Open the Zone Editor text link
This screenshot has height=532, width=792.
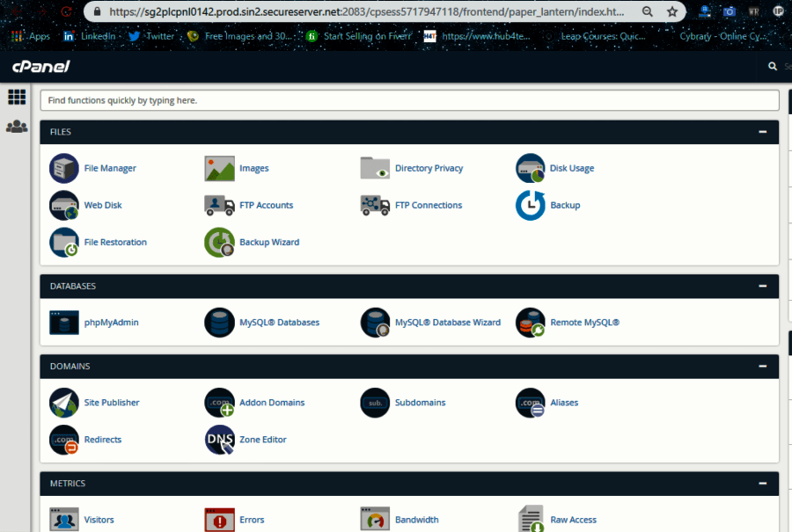[x=262, y=440]
